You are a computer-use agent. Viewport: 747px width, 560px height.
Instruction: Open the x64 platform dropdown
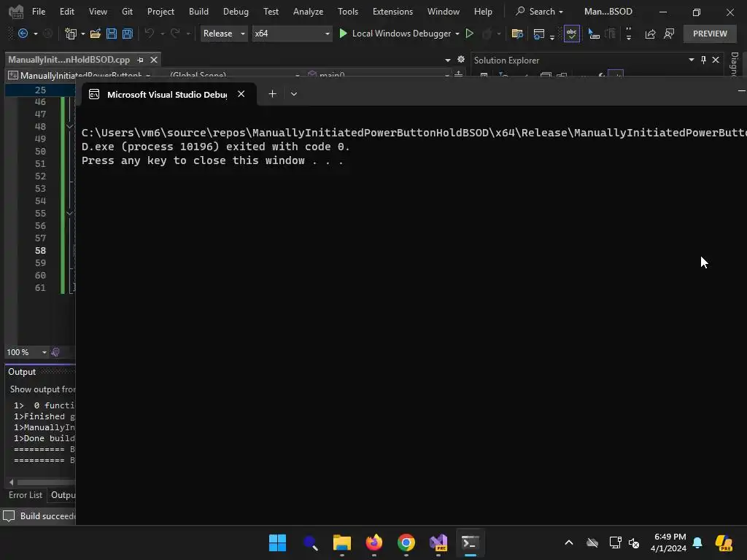[x=292, y=34]
